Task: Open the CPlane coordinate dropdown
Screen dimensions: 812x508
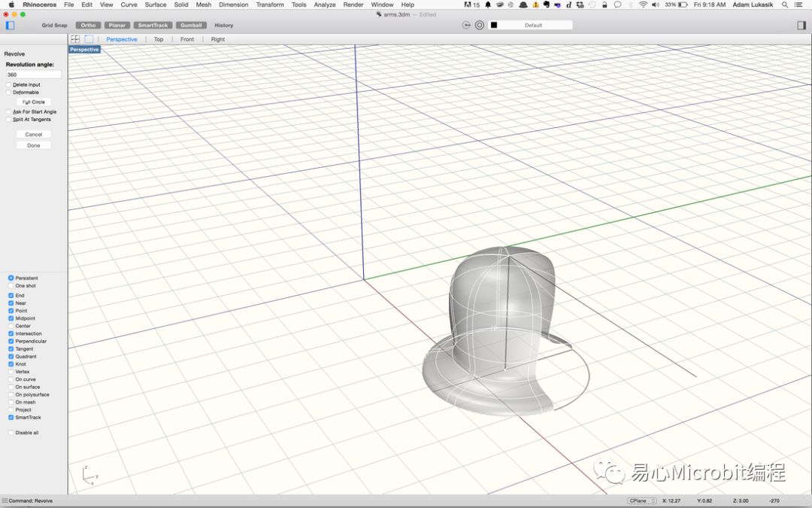Action: [x=642, y=500]
